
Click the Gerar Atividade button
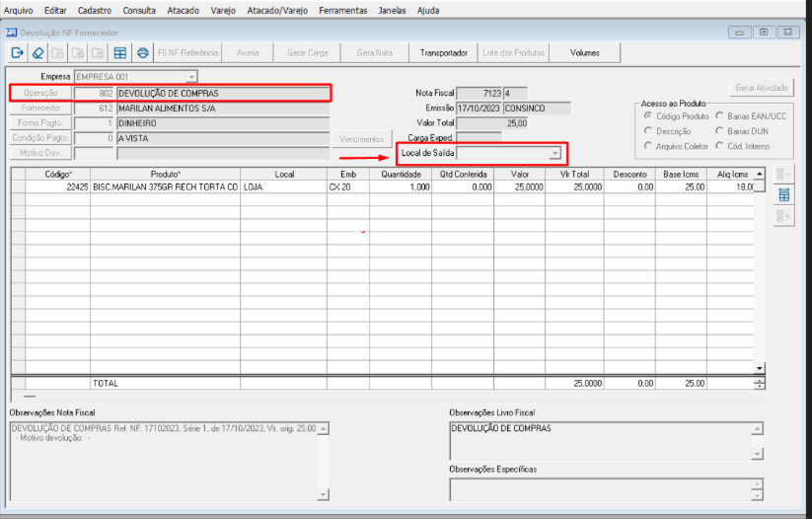pos(762,88)
